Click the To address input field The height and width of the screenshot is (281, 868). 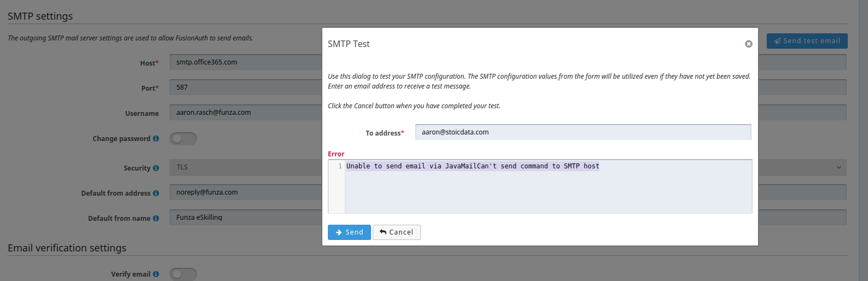click(583, 132)
